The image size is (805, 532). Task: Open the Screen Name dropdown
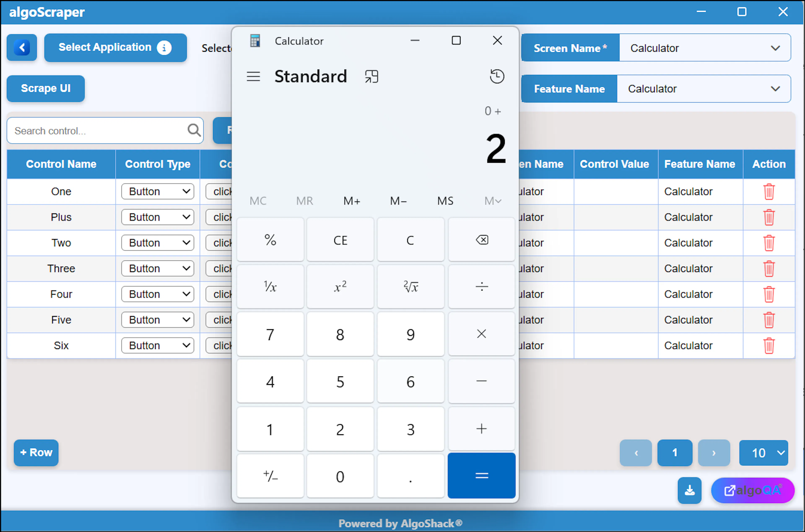click(705, 48)
